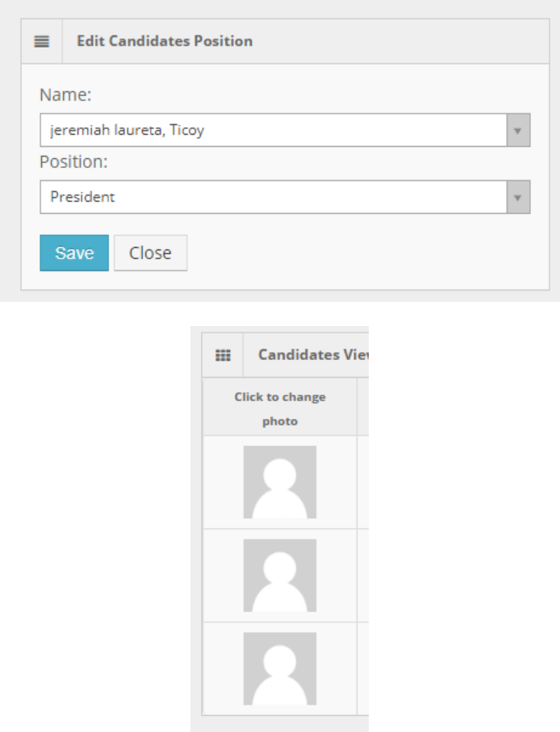This screenshot has width=560, height=732.
Task: Click the list icon beside Edit Candidates Position
Action: click(42, 41)
